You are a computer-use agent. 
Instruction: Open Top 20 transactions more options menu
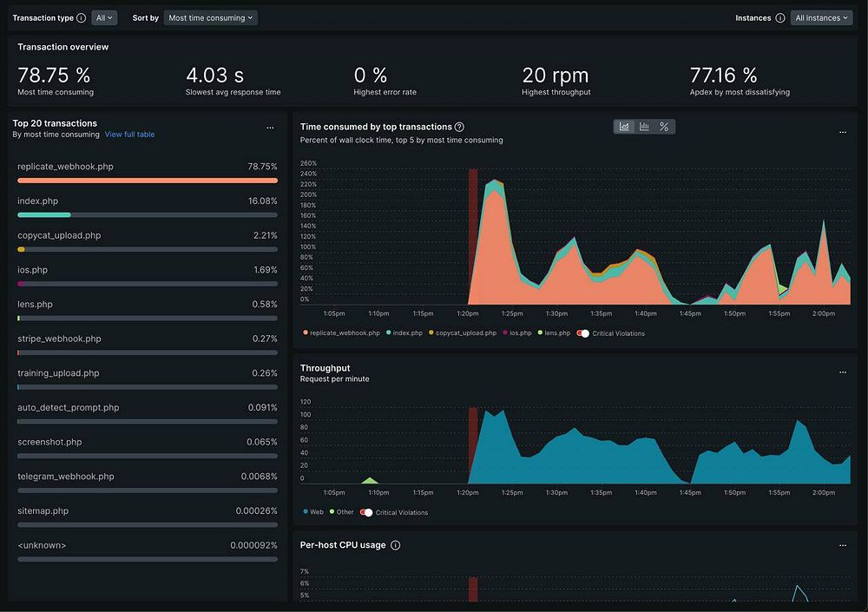pos(270,128)
